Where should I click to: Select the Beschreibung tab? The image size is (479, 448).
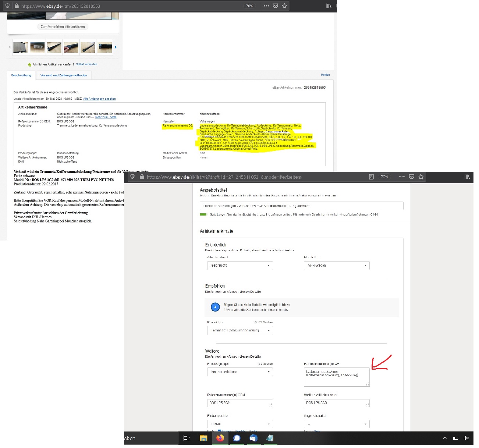click(x=21, y=75)
